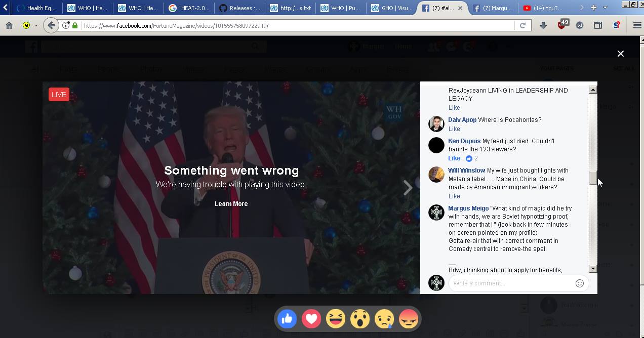
Task: View the 2 likes on Ken's comment
Action: (x=471, y=158)
